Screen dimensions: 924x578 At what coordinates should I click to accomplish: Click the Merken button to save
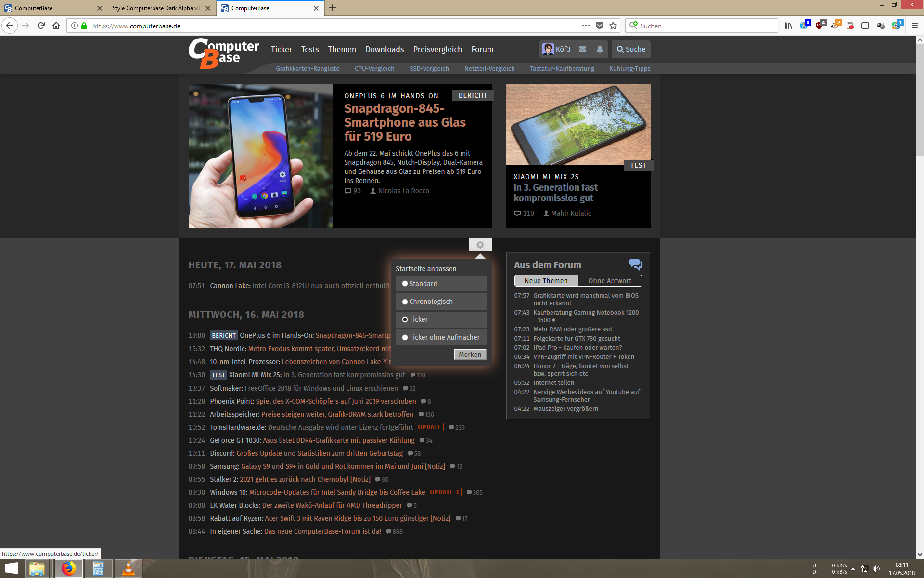click(x=469, y=354)
